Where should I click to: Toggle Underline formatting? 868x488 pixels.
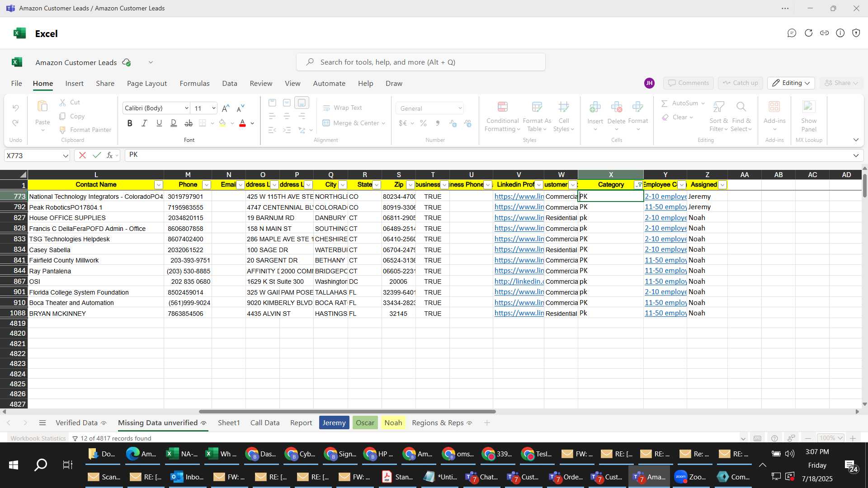pyautogui.click(x=159, y=123)
